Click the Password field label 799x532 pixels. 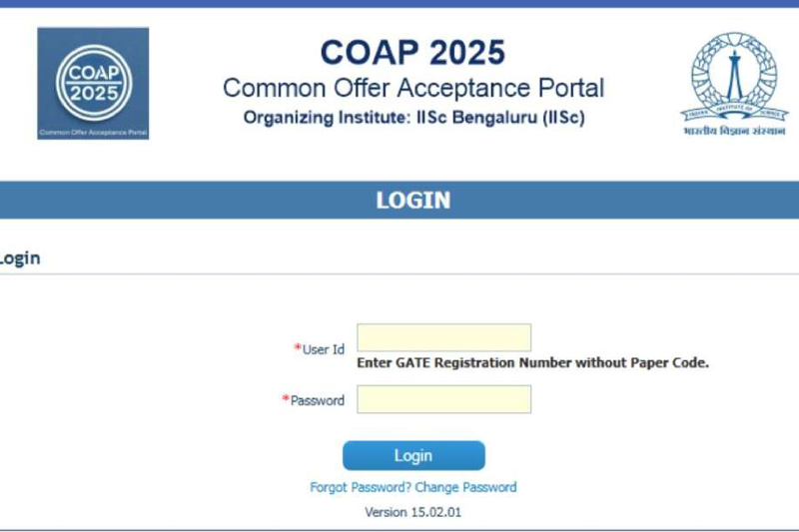[x=318, y=400]
